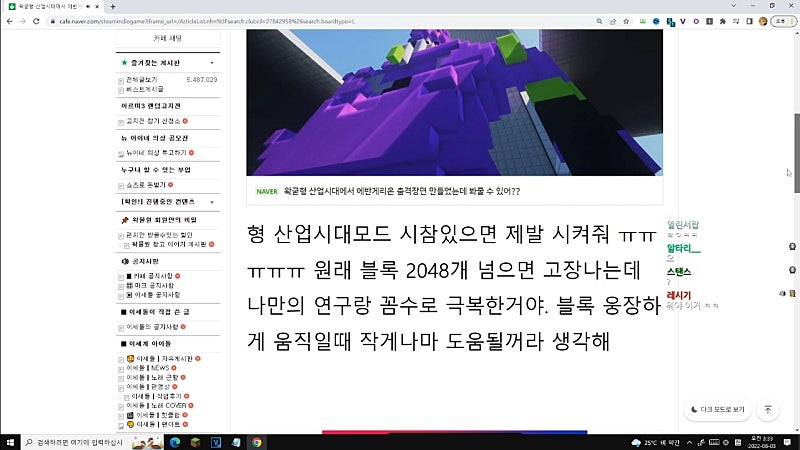Open the 마크 공지사항 notice board

(x=154, y=286)
